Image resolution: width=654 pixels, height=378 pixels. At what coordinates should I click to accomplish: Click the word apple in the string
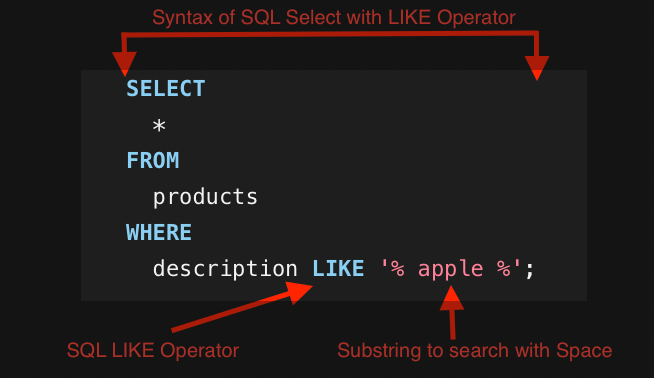click(450, 269)
